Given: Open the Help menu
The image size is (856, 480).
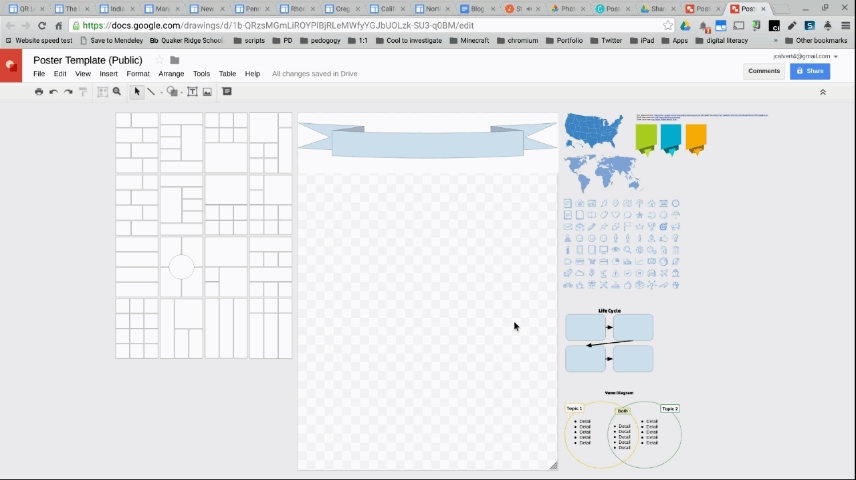Looking at the screenshot, I should tap(252, 74).
